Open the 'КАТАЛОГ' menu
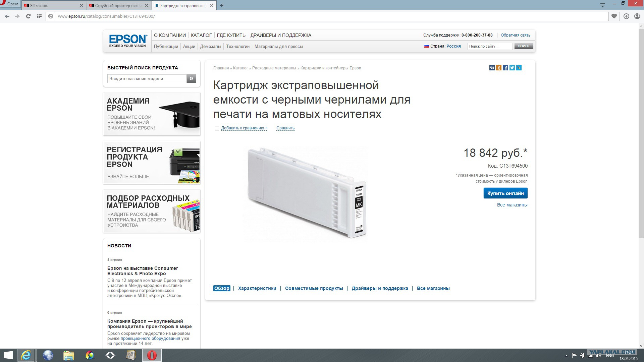 point(201,35)
